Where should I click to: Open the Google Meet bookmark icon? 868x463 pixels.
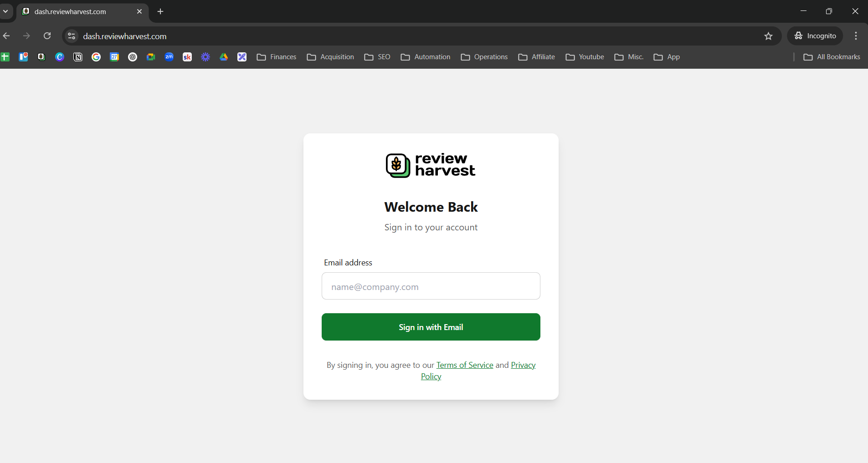pos(151,57)
